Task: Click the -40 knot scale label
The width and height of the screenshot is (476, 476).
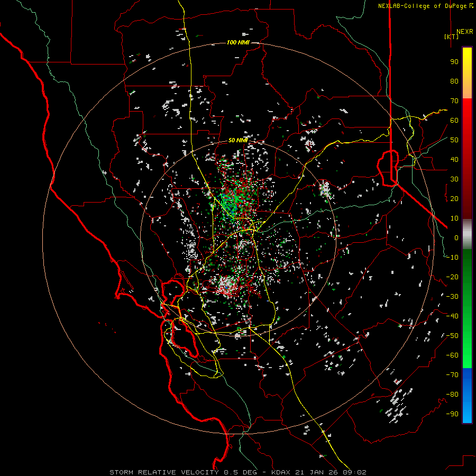Action: [x=452, y=316]
